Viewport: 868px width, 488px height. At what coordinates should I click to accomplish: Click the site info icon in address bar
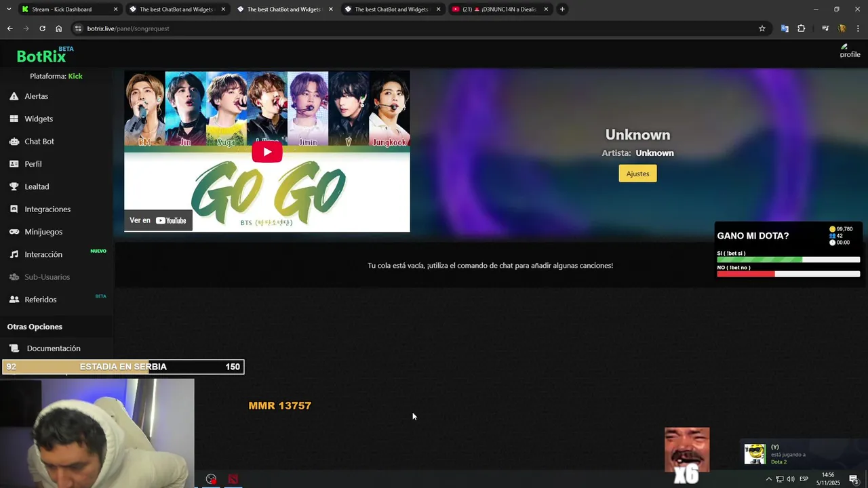click(78, 28)
